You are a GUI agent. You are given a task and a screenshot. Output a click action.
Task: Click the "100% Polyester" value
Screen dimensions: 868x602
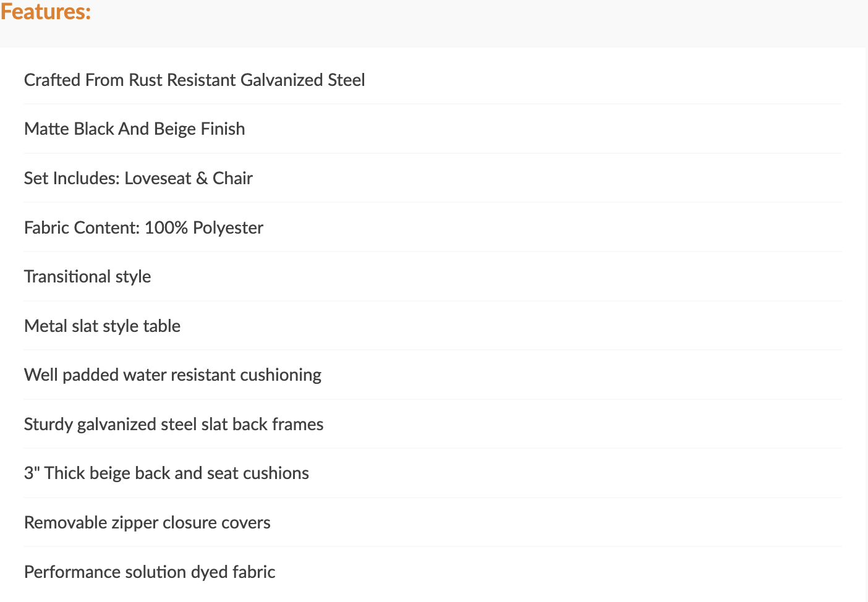[204, 227]
